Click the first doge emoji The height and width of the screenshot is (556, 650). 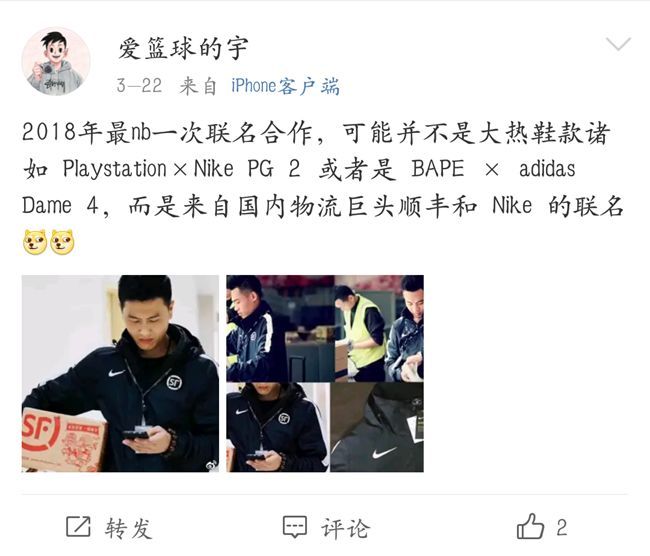35,242
